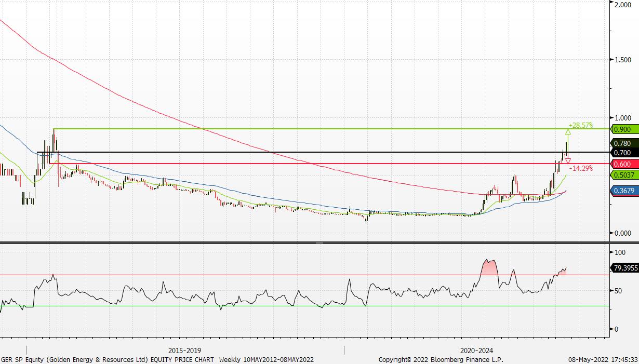Click the GER SP Equity chart title

[x=157, y=359]
